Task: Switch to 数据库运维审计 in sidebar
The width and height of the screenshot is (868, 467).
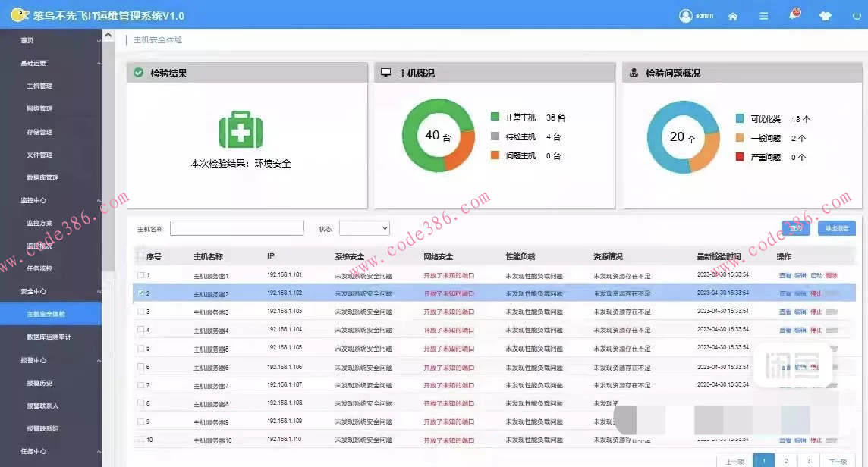Action: (51, 336)
